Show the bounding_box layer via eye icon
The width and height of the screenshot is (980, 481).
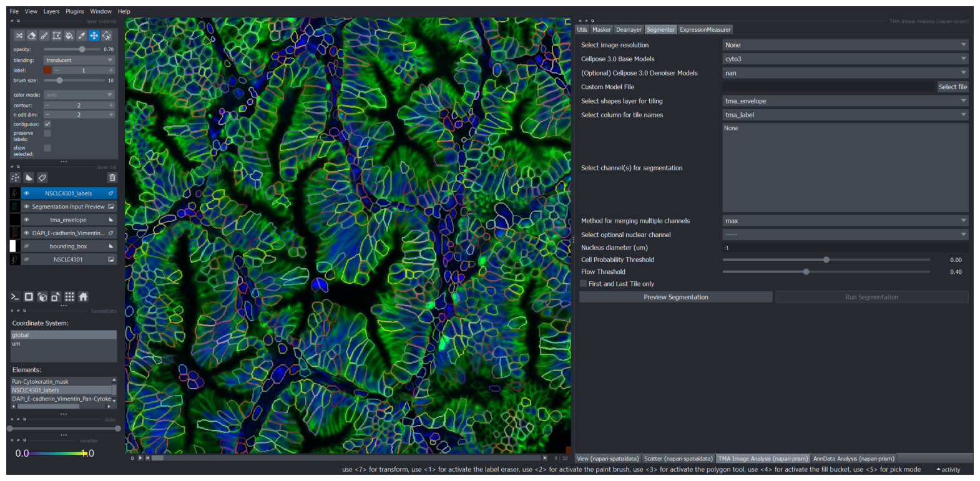click(x=26, y=246)
